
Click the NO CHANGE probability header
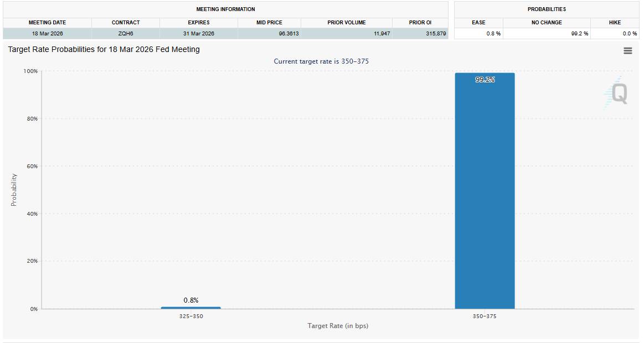547,23
